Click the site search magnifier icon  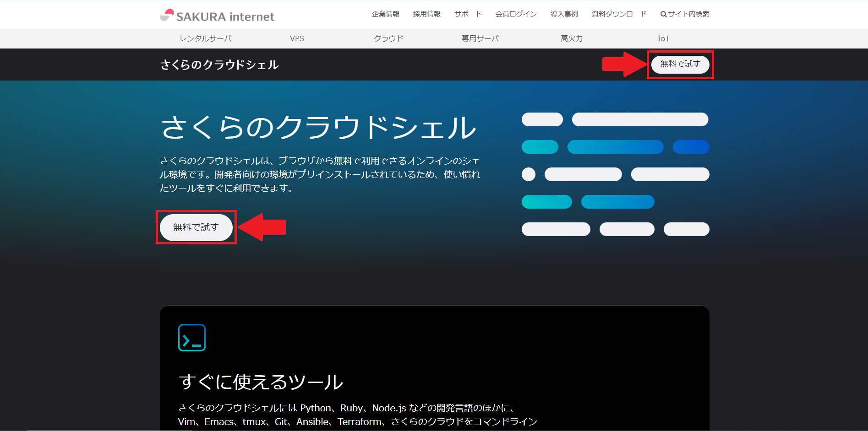coord(663,14)
